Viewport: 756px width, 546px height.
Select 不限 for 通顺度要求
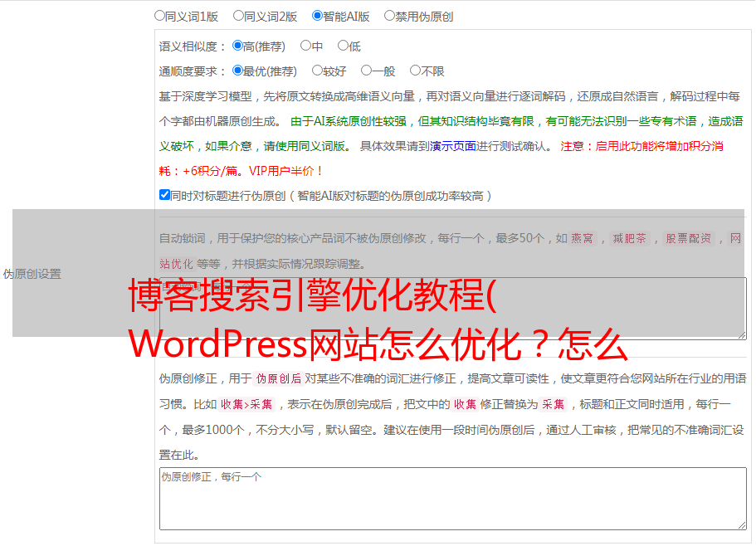click(x=415, y=71)
